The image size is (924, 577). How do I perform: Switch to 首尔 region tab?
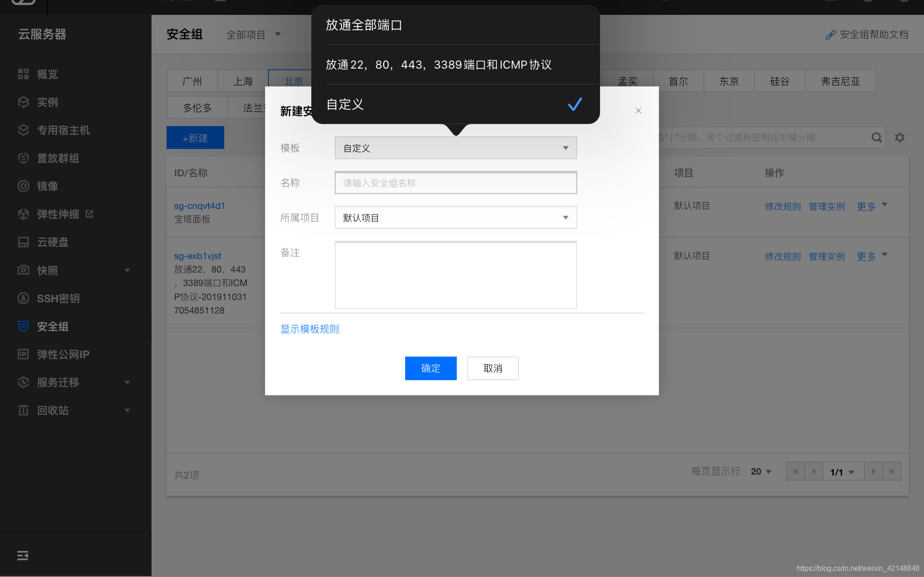pyautogui.click(x=679, y=81)
